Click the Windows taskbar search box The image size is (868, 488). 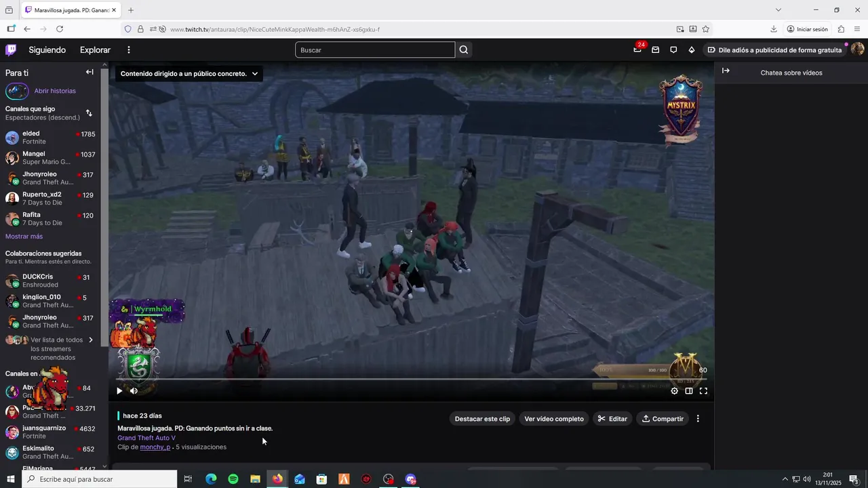(100, 479)
